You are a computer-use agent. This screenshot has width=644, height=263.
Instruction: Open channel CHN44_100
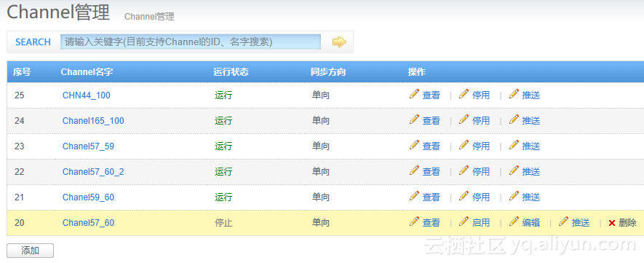coord(87,95)
